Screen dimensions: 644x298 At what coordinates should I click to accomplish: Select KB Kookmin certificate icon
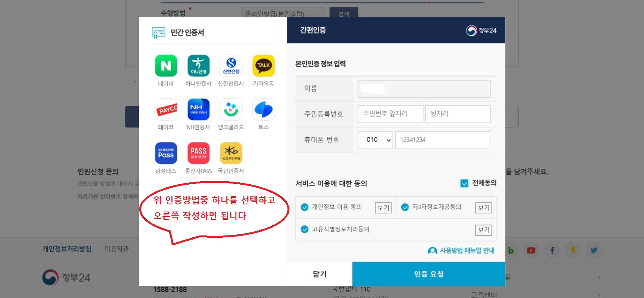coord(231,153)
